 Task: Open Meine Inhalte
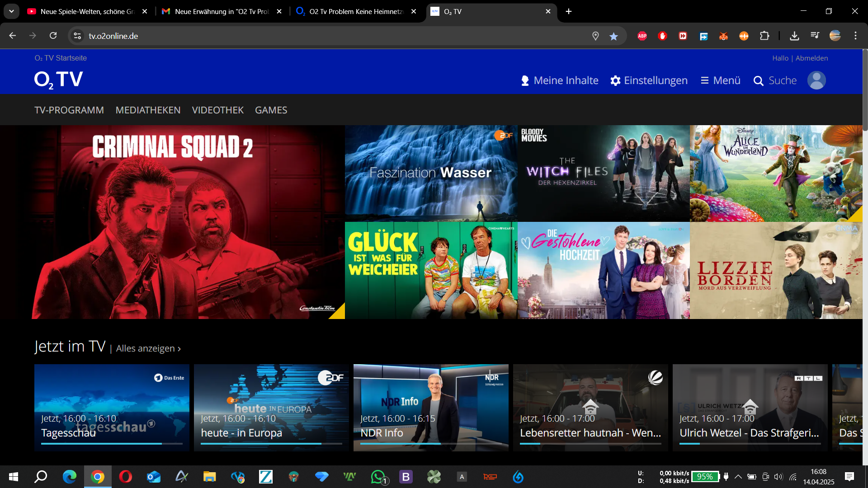[x=560, y=80]
